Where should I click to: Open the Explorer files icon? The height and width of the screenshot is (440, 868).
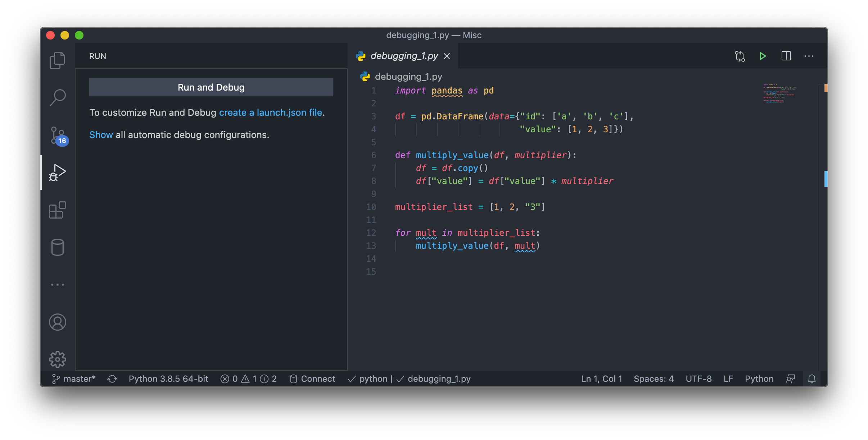(x=57, y=60)
